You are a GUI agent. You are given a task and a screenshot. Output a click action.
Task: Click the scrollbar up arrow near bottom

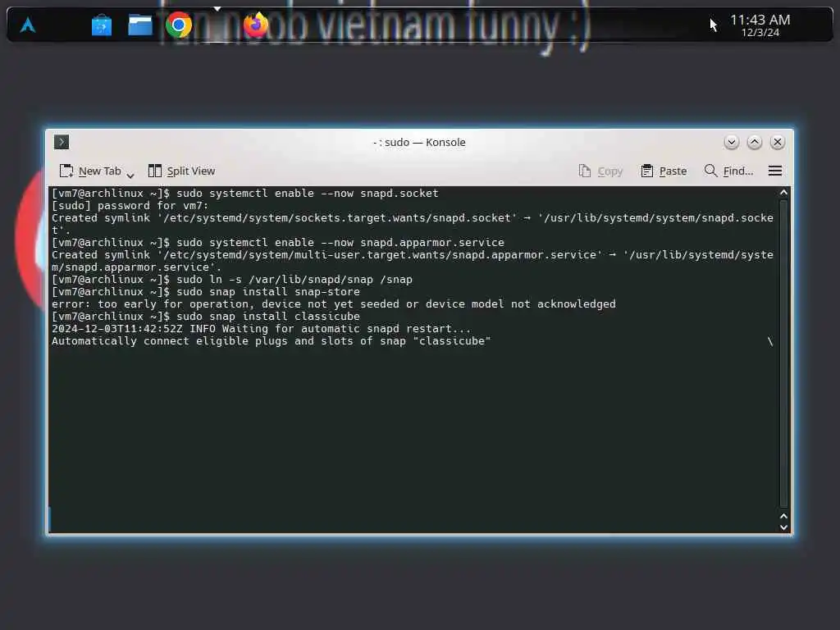[x=783, y=517]
